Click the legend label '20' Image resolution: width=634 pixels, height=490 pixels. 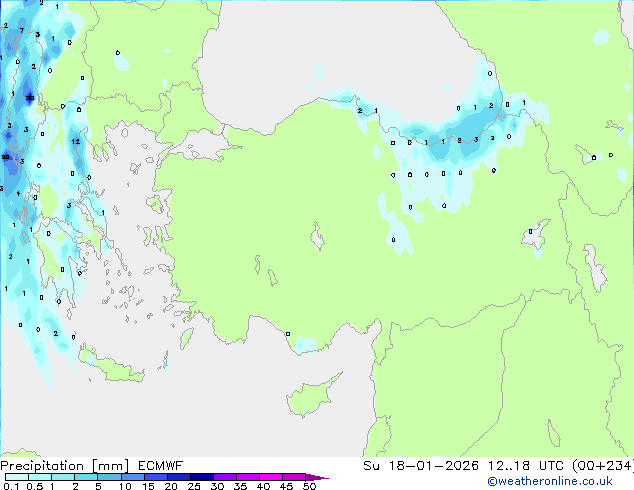coord(171,486)
